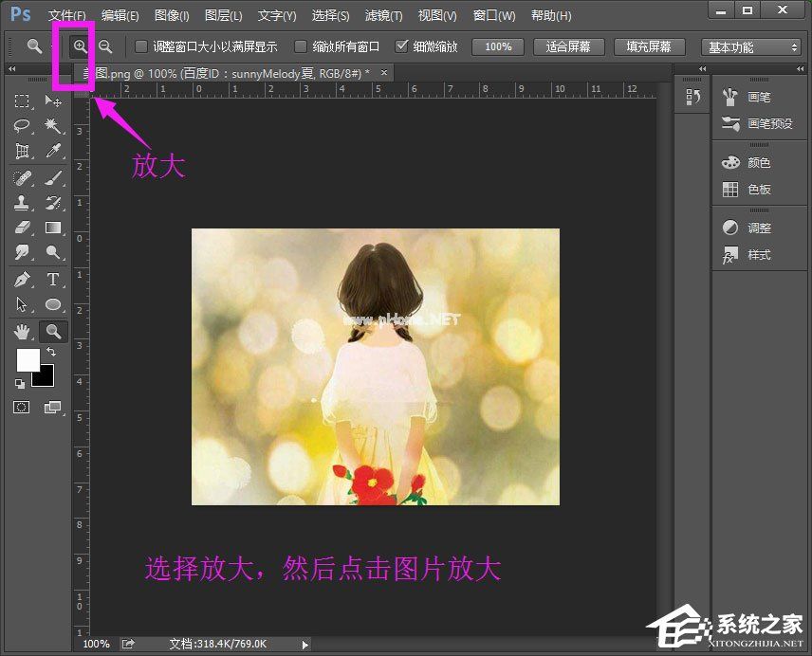
Task: Select the Crop tool
Action: [23, 152]
